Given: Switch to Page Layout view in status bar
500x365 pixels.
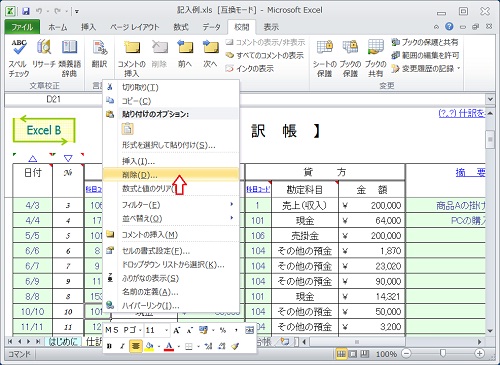Looking at the screenshot, I should tap(353, 354).
